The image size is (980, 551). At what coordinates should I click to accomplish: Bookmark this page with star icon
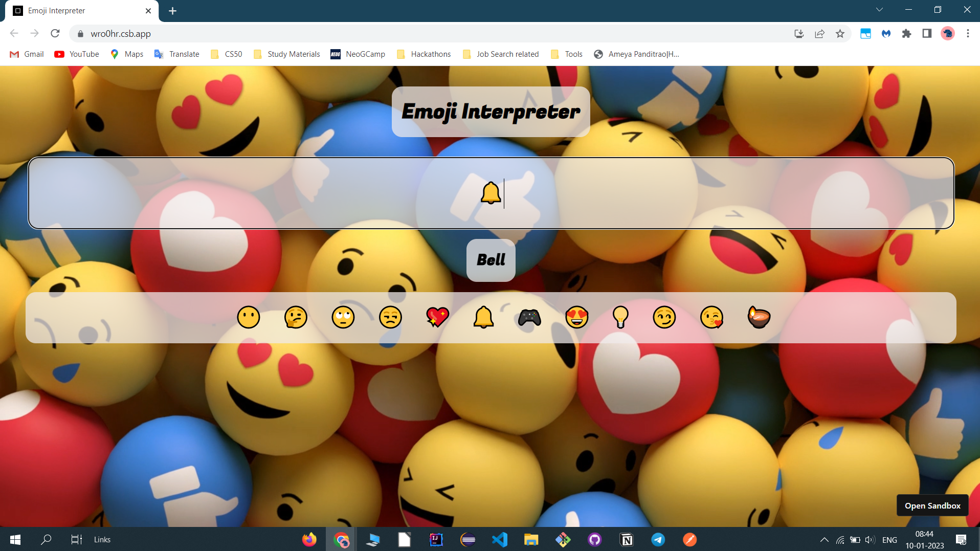pos(840,34)
